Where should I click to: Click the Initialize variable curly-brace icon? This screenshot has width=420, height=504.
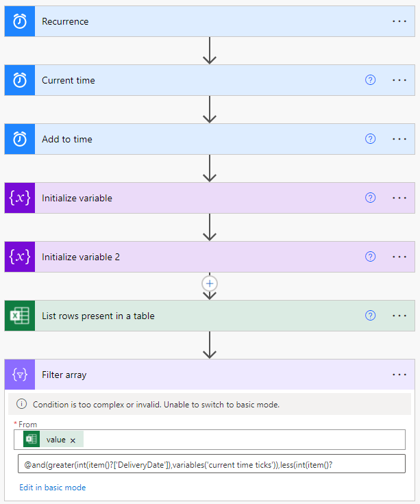20,198
